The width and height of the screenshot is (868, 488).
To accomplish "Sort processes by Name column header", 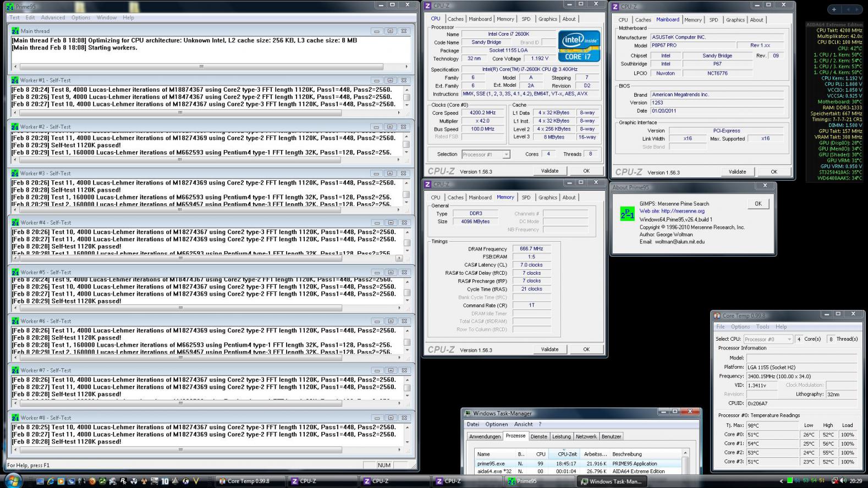I will coord(495,454).
